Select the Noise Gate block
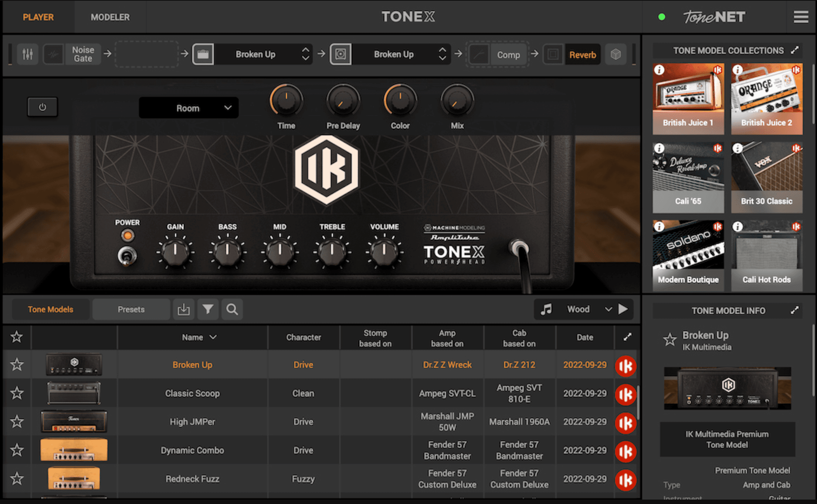 pos(83,54)
